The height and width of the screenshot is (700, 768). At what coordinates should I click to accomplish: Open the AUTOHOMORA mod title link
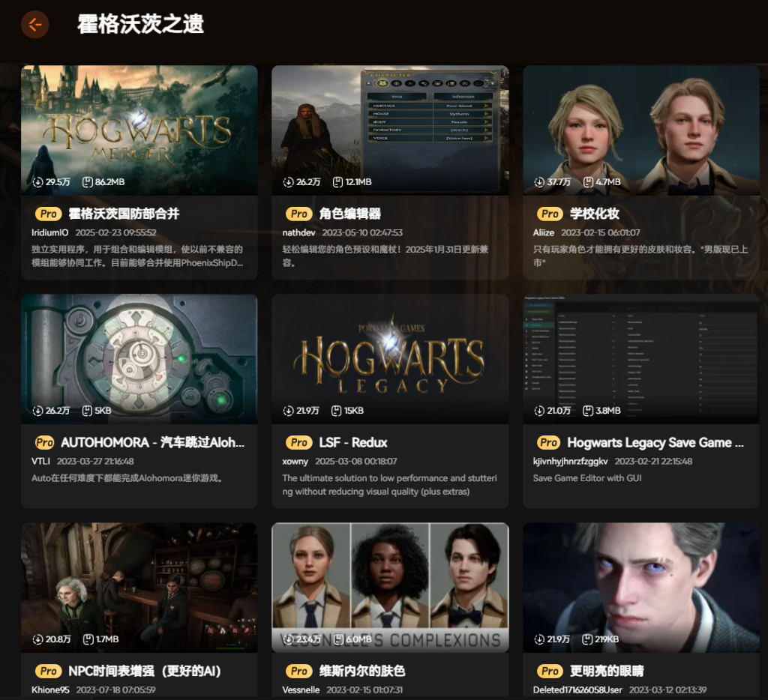[152, 442]
